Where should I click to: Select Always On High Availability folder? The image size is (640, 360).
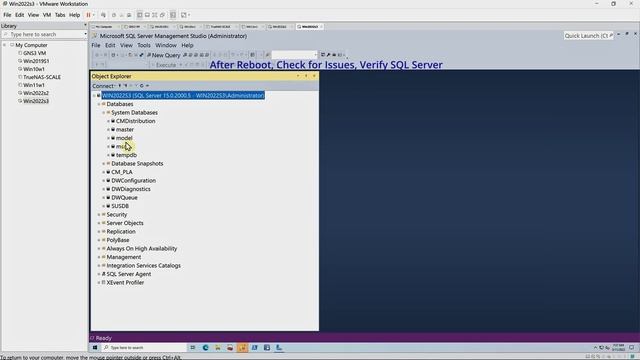coord(142,249)
